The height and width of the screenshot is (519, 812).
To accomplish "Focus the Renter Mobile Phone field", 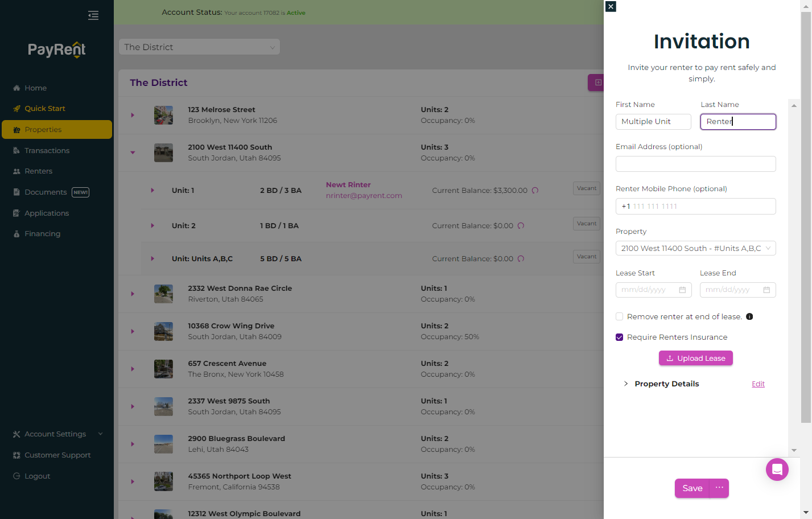I will tap(695, 206).
